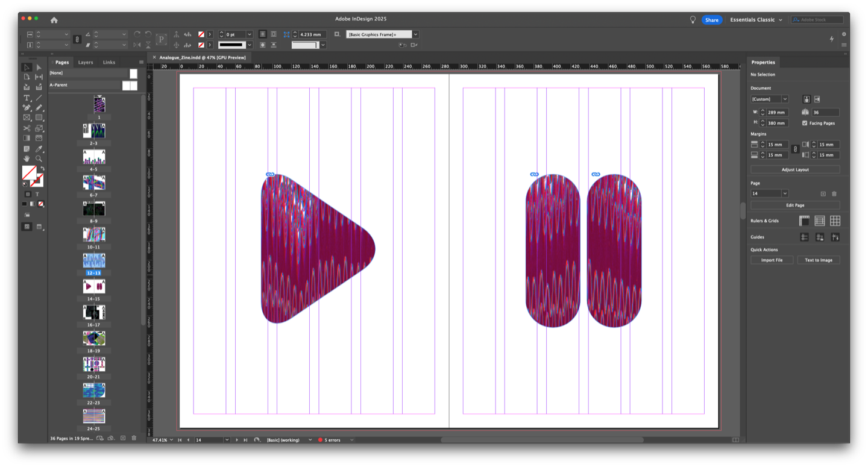
Task: Switch to the Layers tab
Action: 86,62
